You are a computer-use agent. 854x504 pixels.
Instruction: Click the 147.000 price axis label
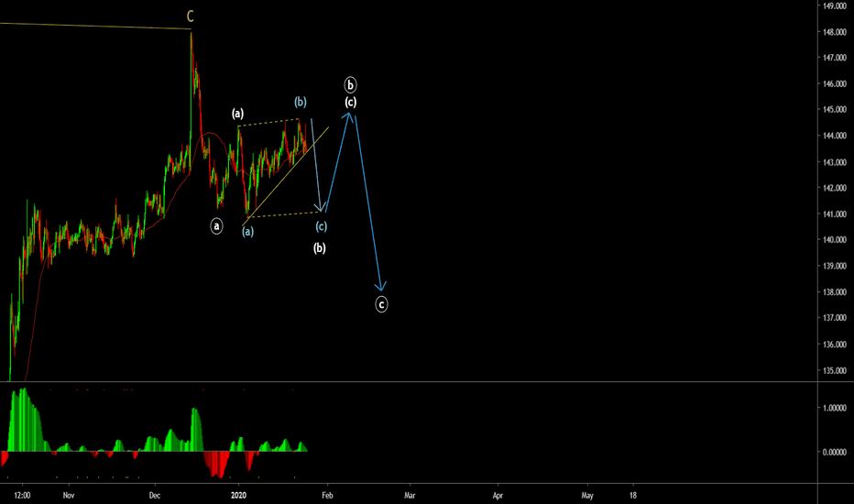[x=835, y=58]
